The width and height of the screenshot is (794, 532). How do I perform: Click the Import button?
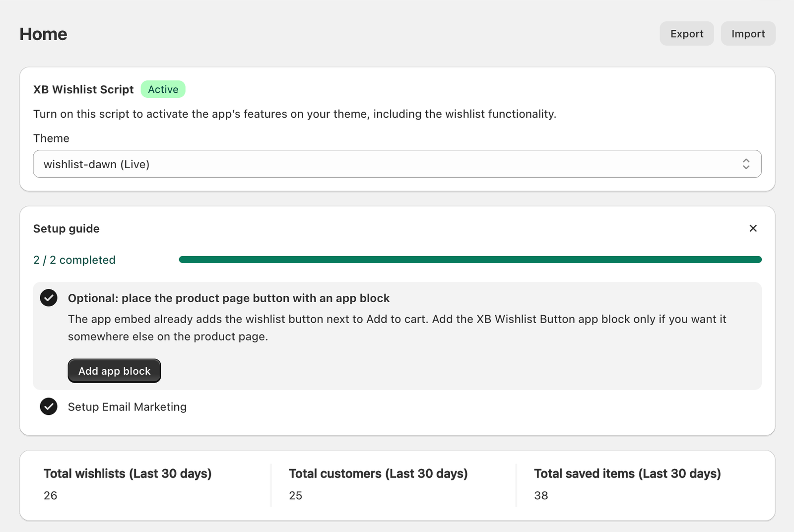[748, 34]
